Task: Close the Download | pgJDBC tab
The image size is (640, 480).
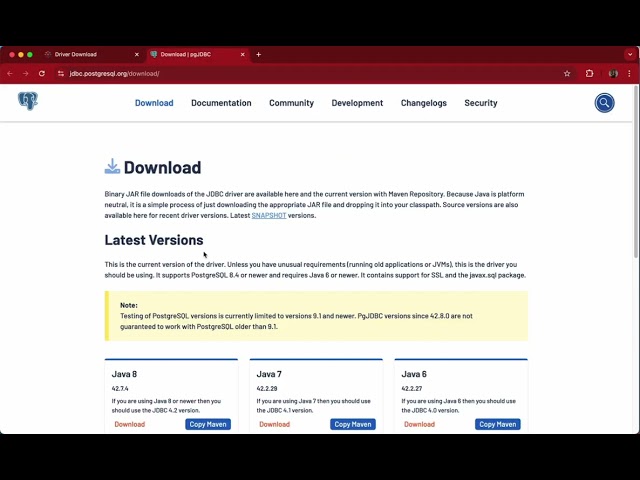Action: [x=242, y=54]
